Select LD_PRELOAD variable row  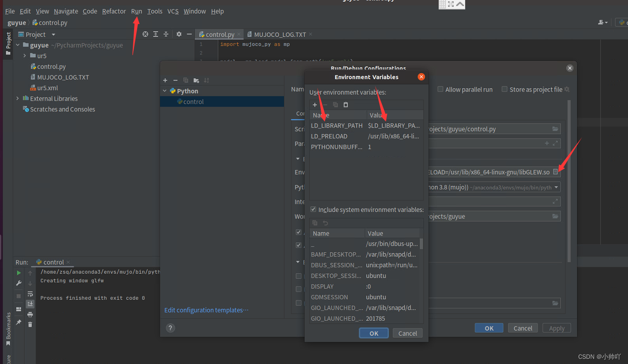[x=366, y=136]
